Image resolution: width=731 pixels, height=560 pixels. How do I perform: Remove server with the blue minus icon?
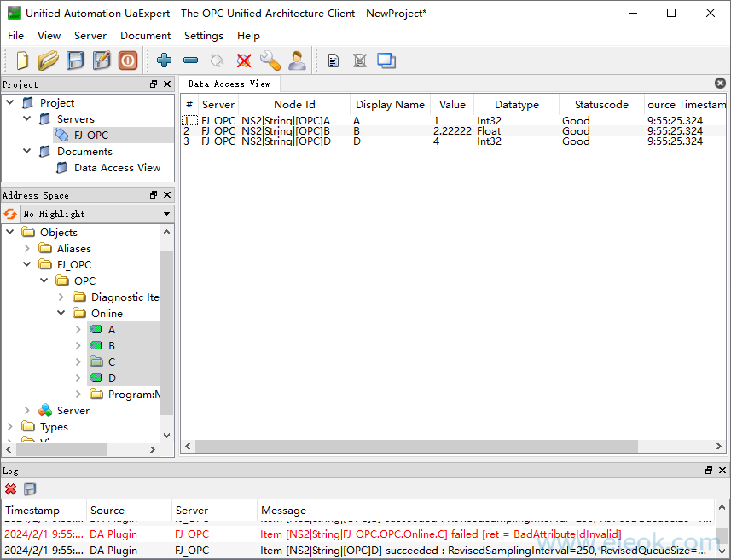tap(191, 61)
